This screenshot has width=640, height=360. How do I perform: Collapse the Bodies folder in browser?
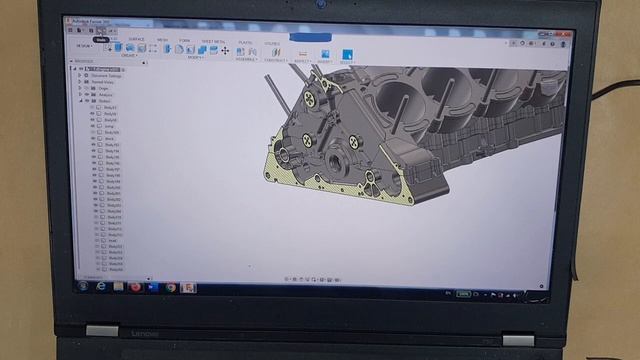click(x=81, y=101)
